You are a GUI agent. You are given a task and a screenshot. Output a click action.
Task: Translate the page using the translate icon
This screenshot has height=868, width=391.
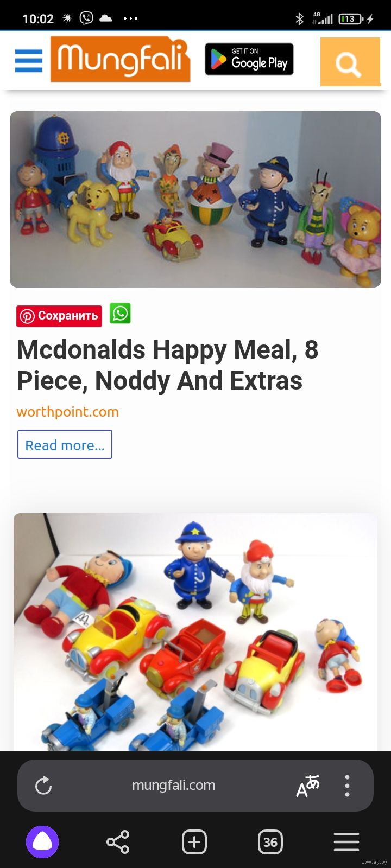pyautogui.click(x=307, y=786)
